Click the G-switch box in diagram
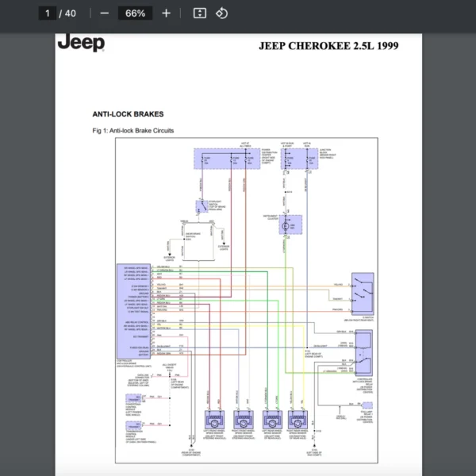 tap(364, 294)
